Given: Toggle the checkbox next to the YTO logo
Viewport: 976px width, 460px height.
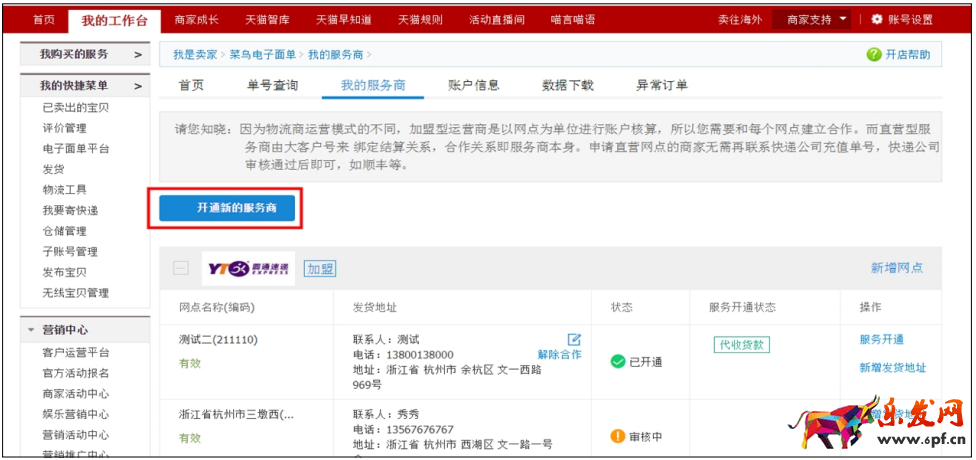Looking at the screenshot, I should (x=181, y=268).
